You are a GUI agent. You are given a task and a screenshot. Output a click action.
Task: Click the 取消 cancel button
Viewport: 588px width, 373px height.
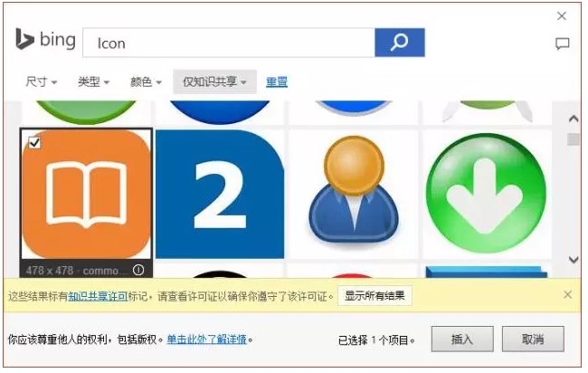pyautogui.click(x=533, y=340)
